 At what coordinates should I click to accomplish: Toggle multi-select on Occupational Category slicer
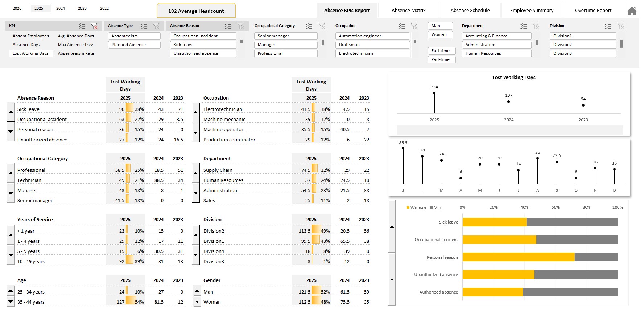pyautogui.click(x=309, y=26)
